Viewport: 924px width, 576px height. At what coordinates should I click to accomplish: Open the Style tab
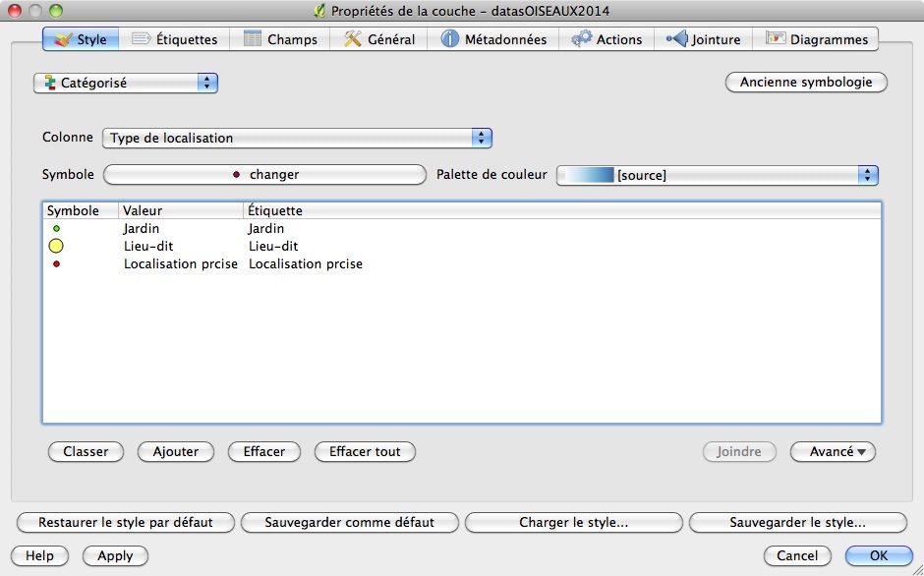81,39
